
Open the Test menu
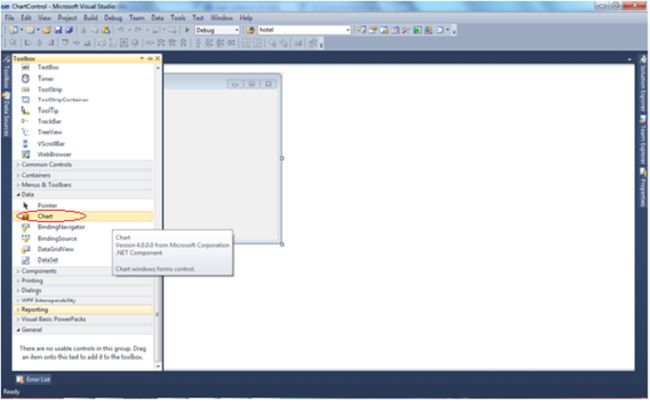(198, 18)
